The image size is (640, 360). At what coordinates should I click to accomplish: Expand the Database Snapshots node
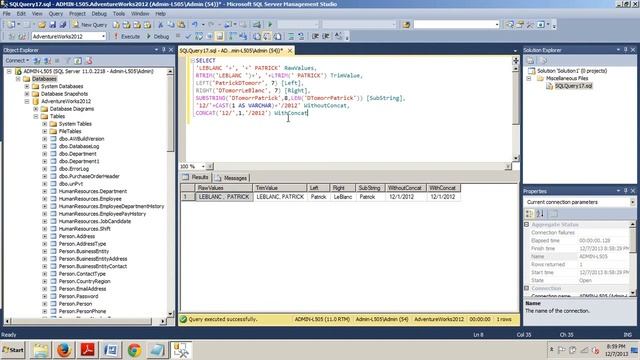pyautogui.click(x=27, y=94)
